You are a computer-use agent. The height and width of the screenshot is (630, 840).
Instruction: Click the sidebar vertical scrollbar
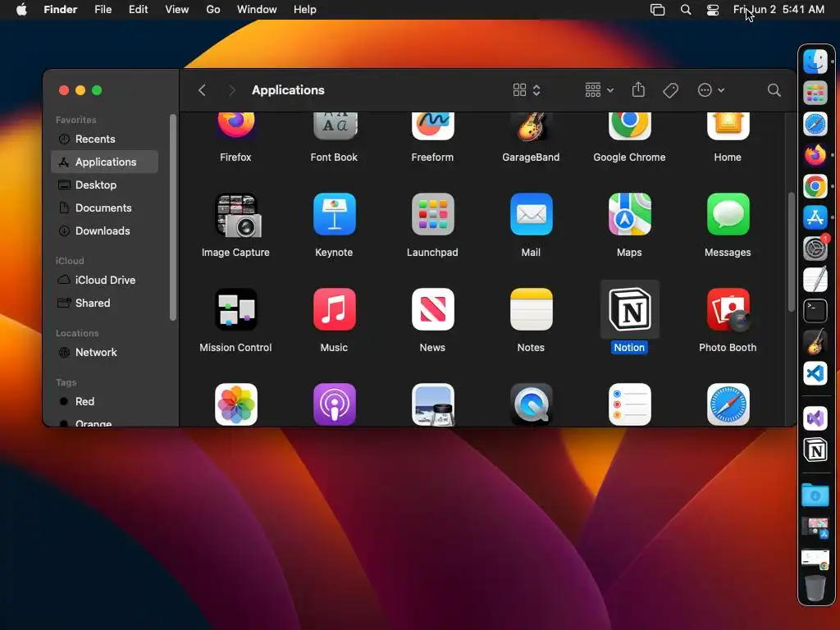[172, 217]
